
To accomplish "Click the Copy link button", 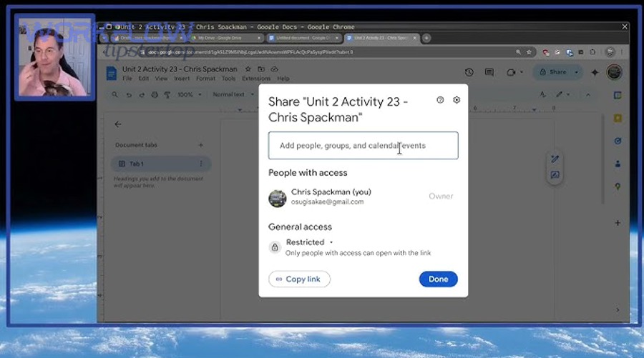I will click(x=299, y=279).
